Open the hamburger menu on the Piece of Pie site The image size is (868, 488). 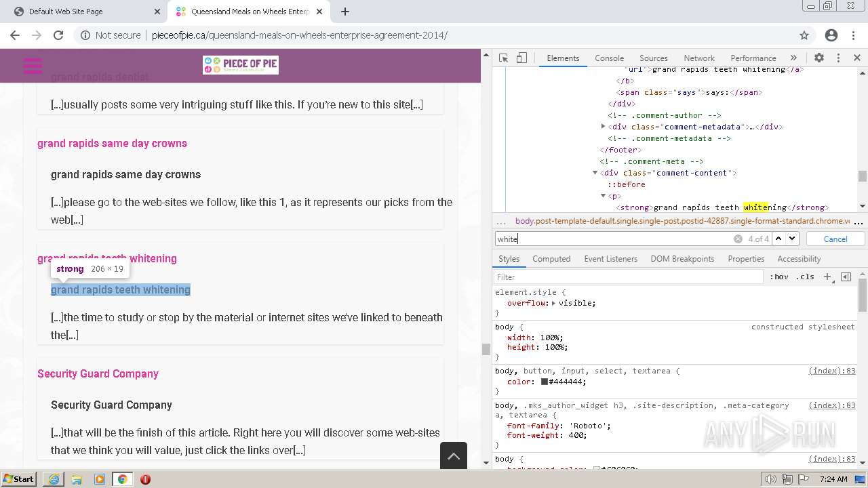click(33, 66)
